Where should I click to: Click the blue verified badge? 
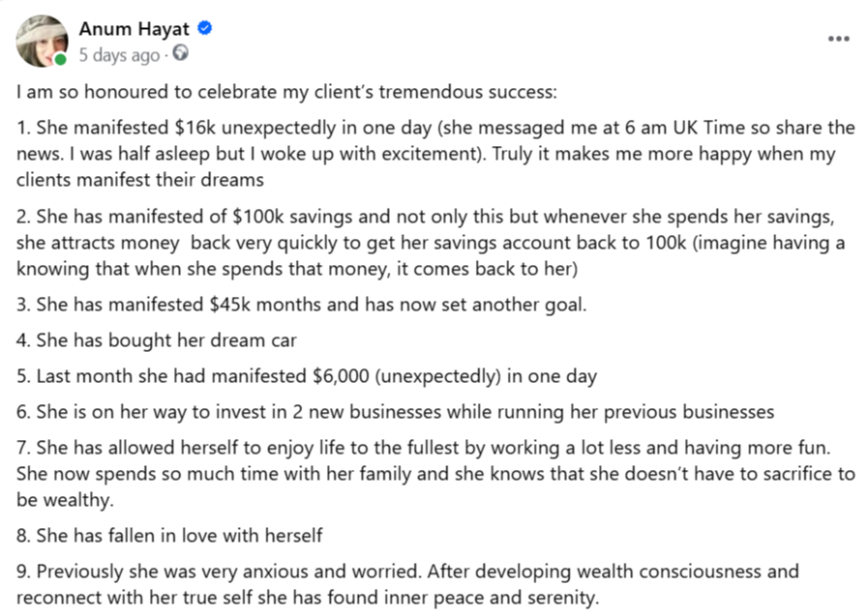pyautogui.click(x=204, y=29)
